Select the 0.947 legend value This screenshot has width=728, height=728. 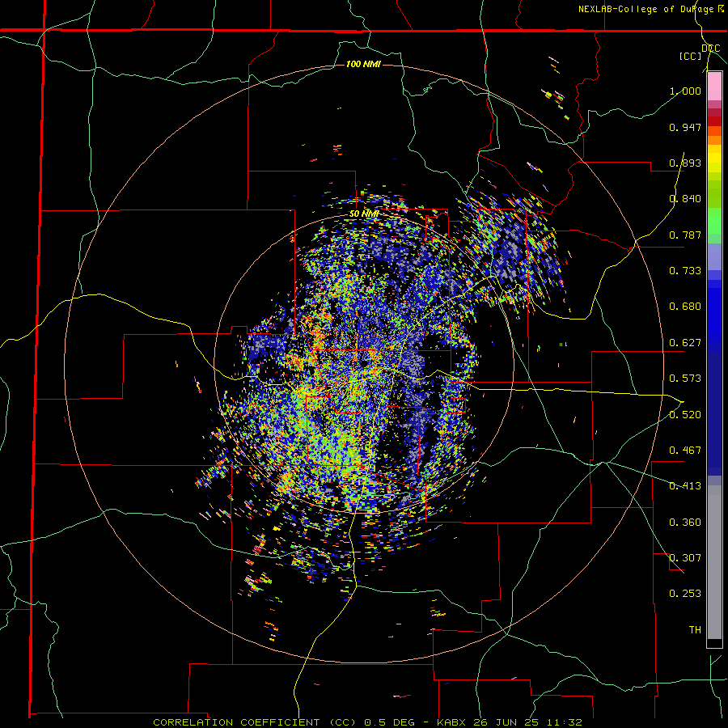[x=685, y=127]
